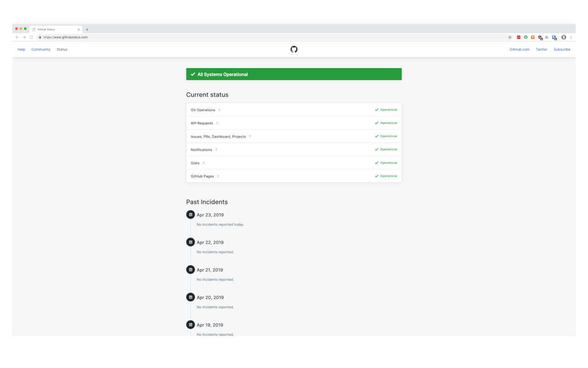Click Status in the top navigation
Screen dimensions: 588x368
62,49
